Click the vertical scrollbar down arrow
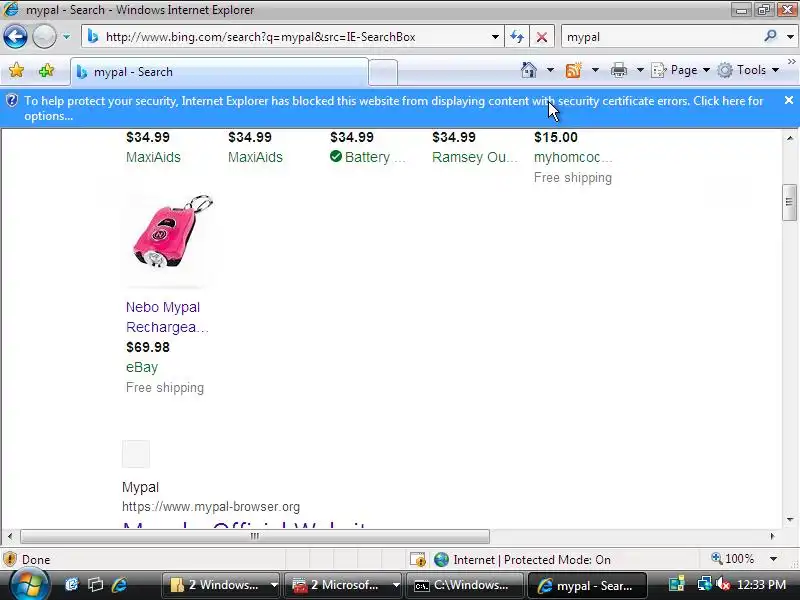The width and height of the screenshot is (800, 600). tap(789, 520)
